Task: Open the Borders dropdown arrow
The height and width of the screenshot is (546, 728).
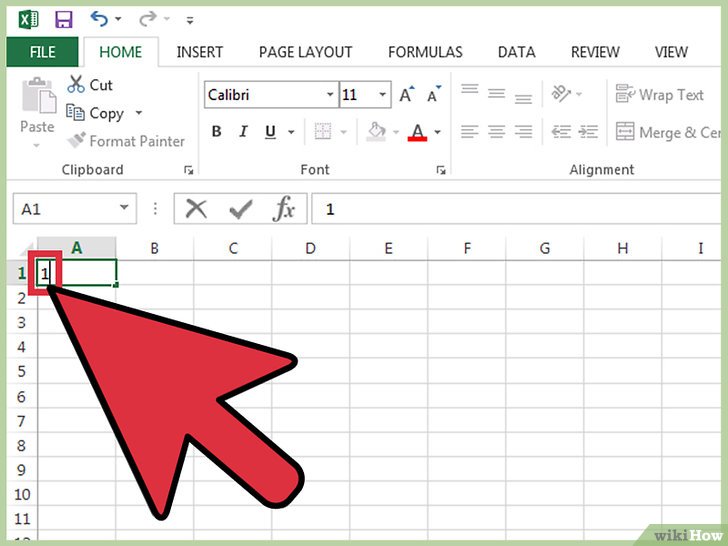Action: point(344,132)
